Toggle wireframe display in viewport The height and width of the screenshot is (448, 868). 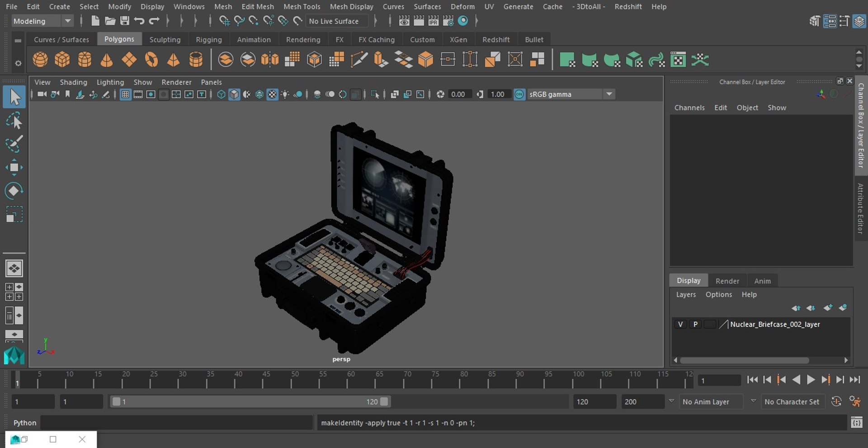click(x=221, y=94)
